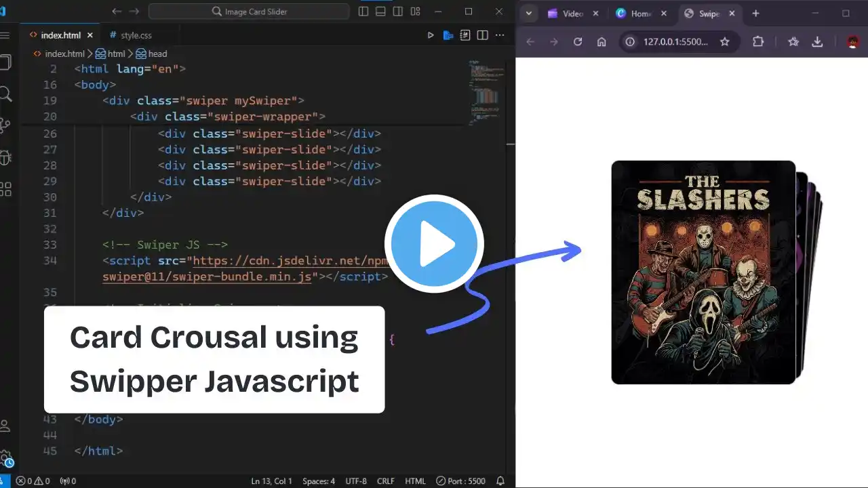
Task: Open the browser downloads panel
Action: (x=817, y=42)
